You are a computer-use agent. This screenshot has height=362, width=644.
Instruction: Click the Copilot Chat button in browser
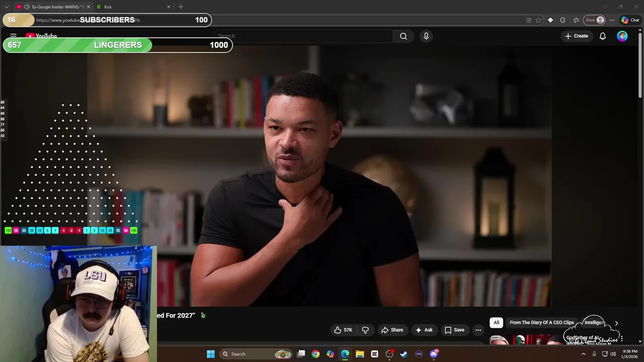pyautogui.click(x=630, y=20)
